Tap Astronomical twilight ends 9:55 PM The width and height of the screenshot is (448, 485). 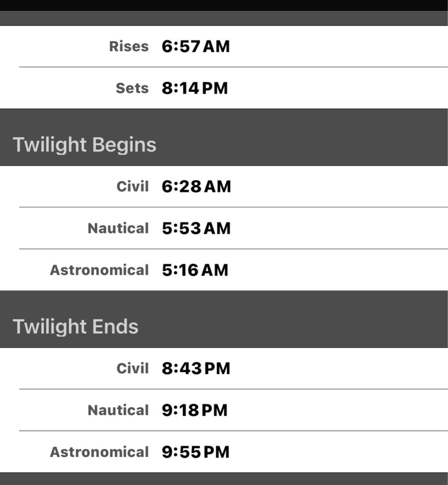(x=224, y=452)
